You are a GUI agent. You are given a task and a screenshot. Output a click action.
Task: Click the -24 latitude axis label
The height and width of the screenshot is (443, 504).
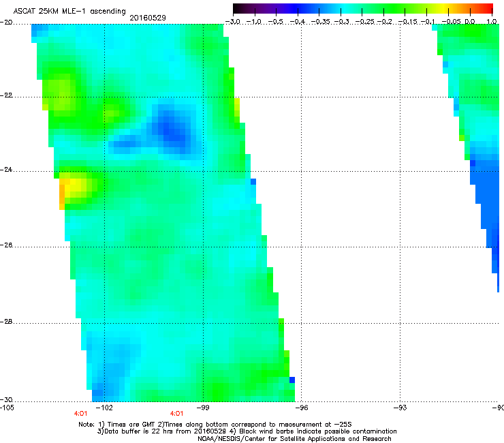click(x=6, y=170)
